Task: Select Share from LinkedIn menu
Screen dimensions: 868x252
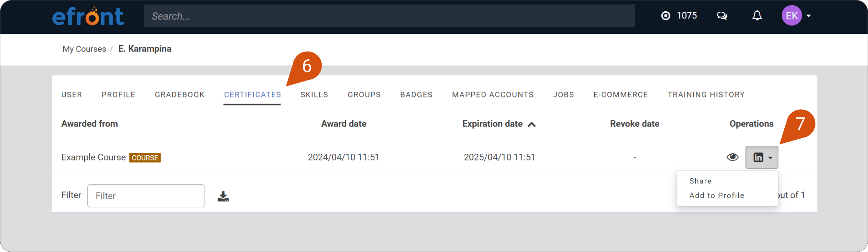Action: 700,181
